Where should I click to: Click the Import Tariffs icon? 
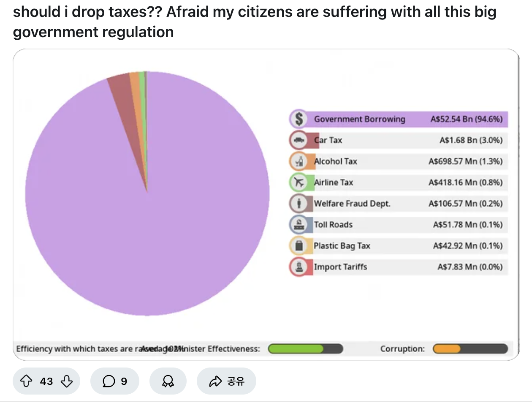point(299,267)
